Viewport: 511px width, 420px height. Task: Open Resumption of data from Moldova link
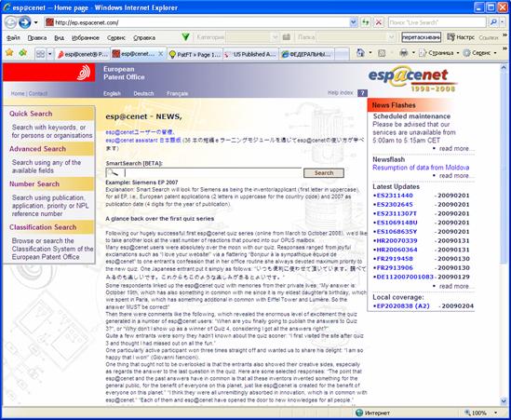coord(421,168)
